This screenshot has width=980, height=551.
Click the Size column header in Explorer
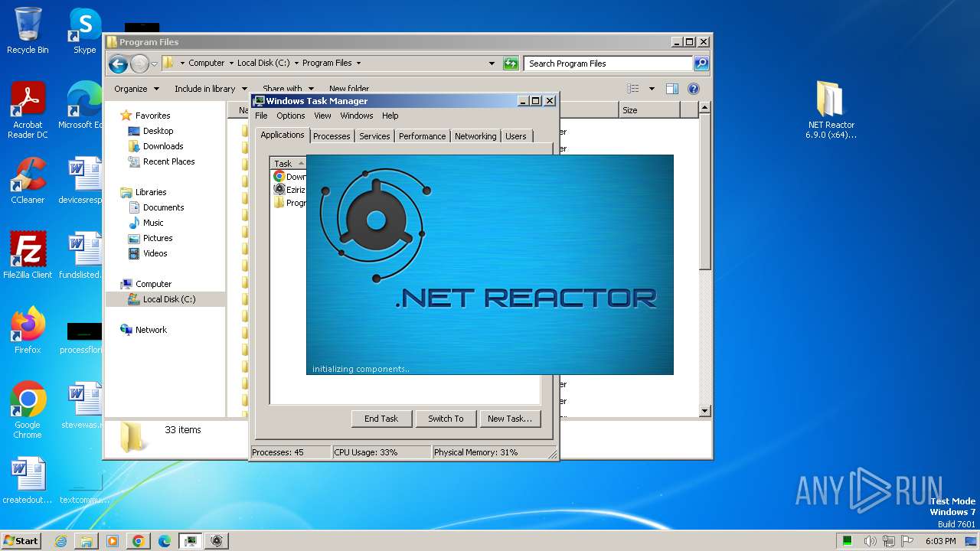click(648, 110)
